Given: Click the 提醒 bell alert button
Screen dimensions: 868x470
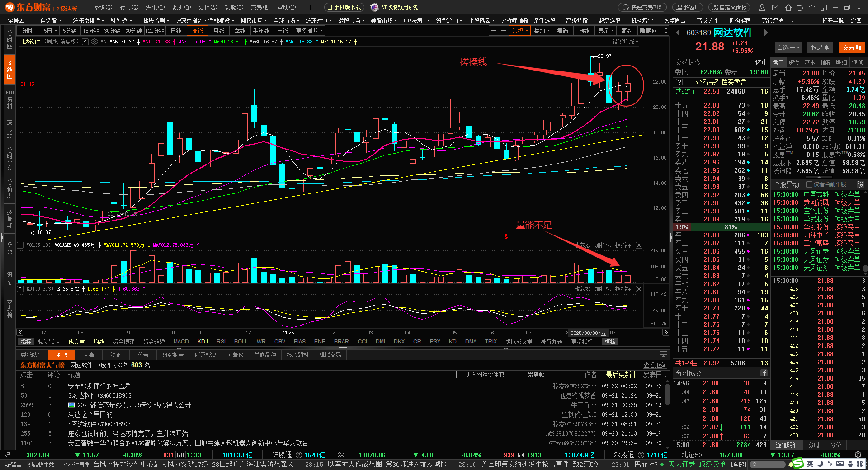Looking at the screenshot, I should pyautogui.click(x=820, y=47).
